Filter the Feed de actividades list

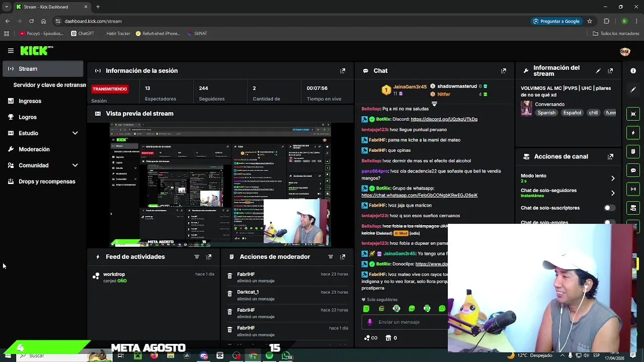point(197,257)
